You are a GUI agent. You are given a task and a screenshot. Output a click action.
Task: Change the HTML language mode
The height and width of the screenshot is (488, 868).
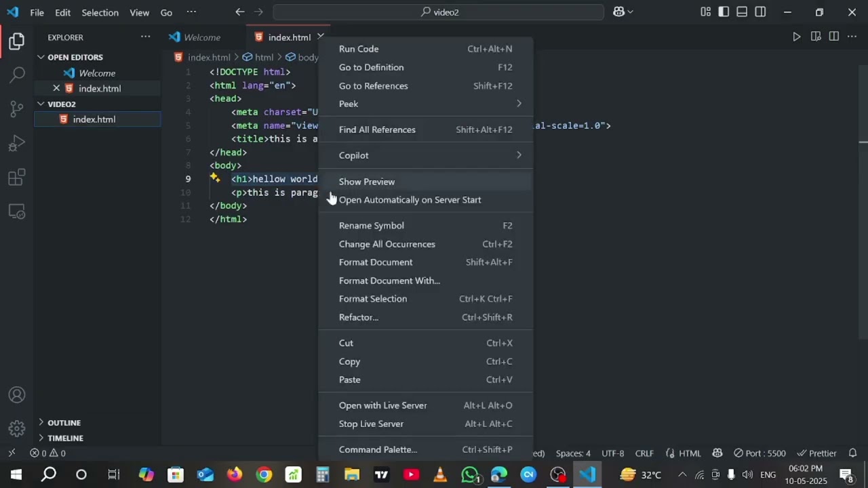point(690,453)
